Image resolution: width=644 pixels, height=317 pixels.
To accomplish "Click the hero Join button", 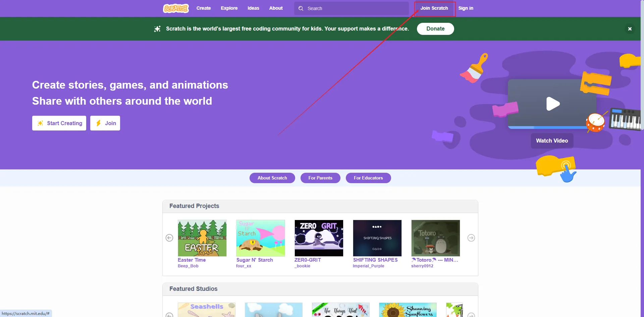I will coord(105,123).
